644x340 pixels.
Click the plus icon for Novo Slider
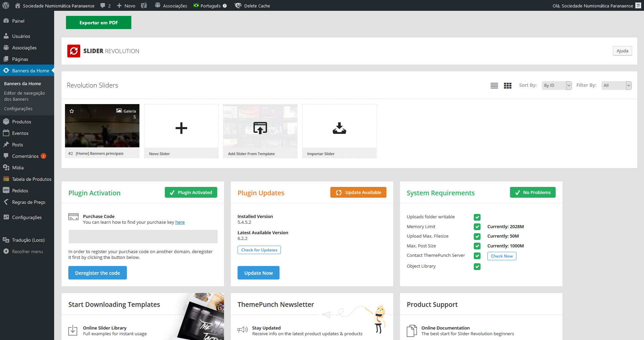click(181, 128)
